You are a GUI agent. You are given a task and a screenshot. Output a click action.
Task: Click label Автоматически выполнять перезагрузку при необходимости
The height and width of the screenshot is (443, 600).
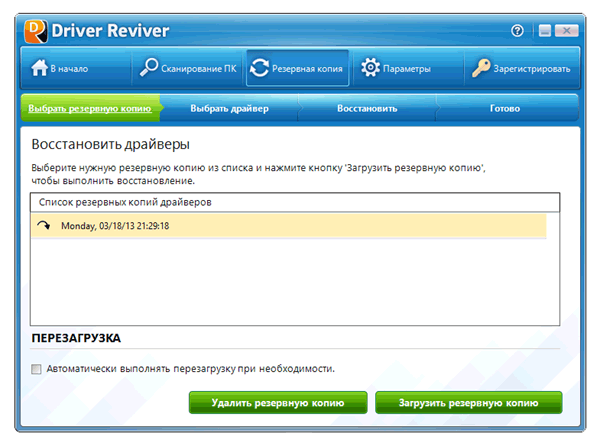[191, 369]
